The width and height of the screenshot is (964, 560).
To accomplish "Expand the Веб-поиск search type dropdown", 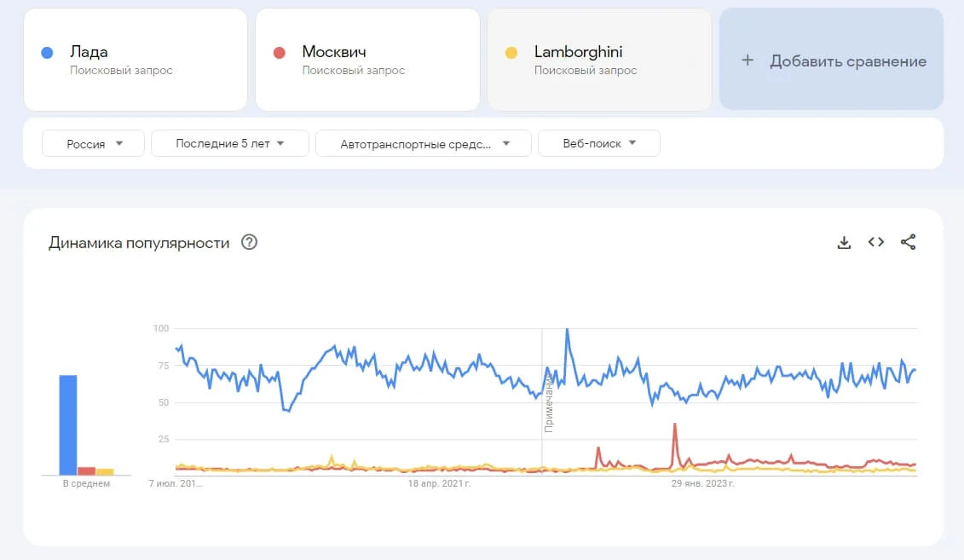I will pyautogui.click(x=599, y=144).
